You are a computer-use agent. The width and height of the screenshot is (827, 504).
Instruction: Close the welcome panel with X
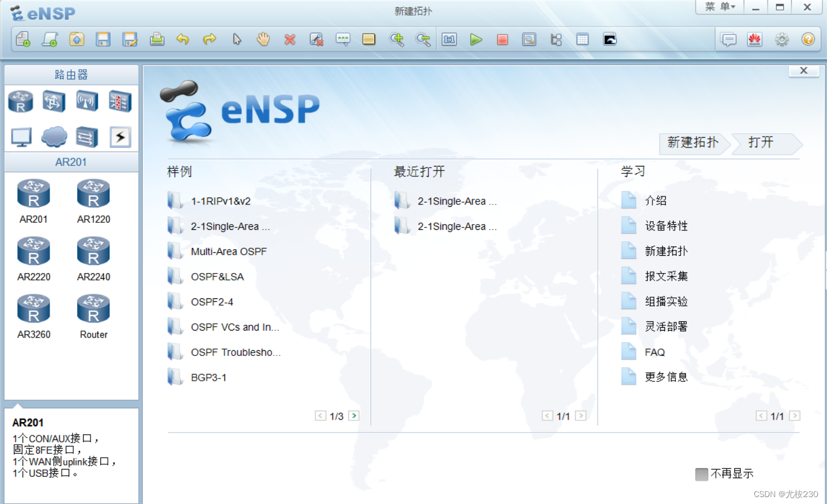pyautogui.click(x=804, y=71)
